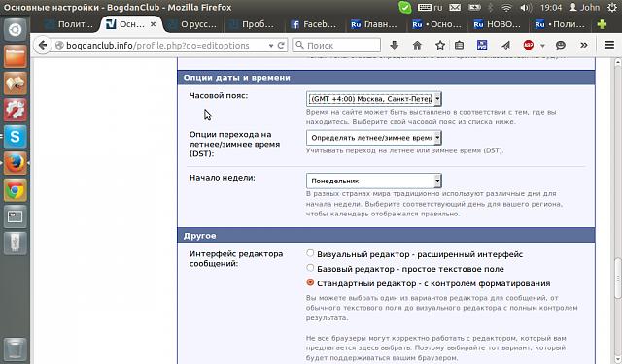Click the blue PIC extension icon
The image size is (622, 364).
[x=482, y=46]
